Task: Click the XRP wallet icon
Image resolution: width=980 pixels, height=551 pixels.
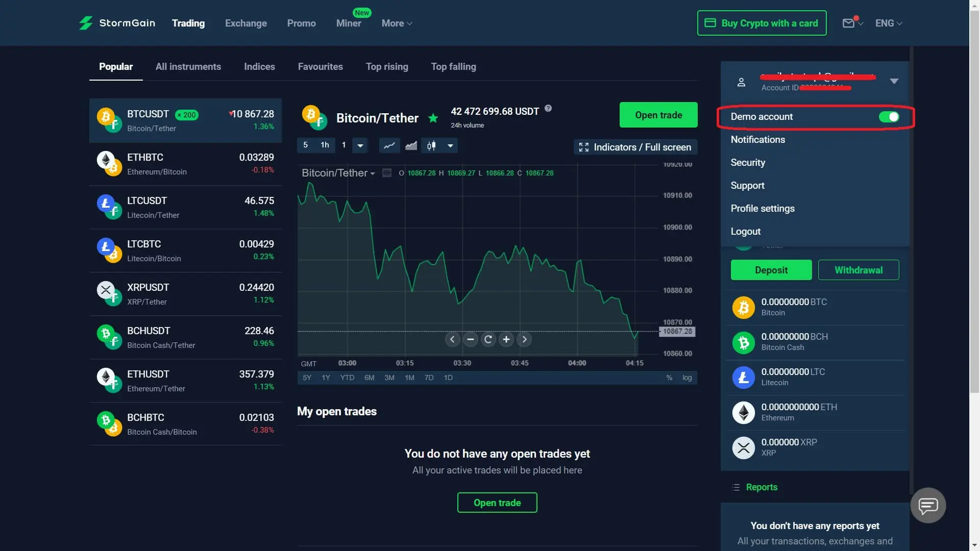Action: tap(744, 448)
